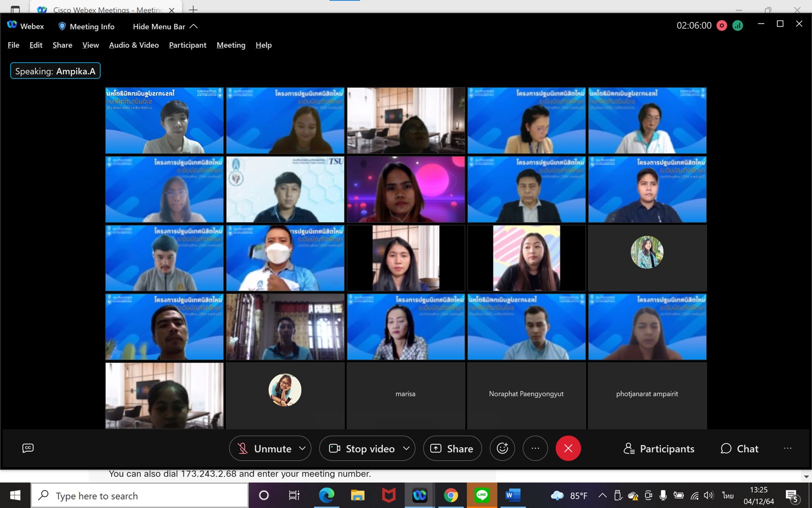The image size is (812, 508).
Task: Focus the Type here to search box
Action: pos(140,495)
